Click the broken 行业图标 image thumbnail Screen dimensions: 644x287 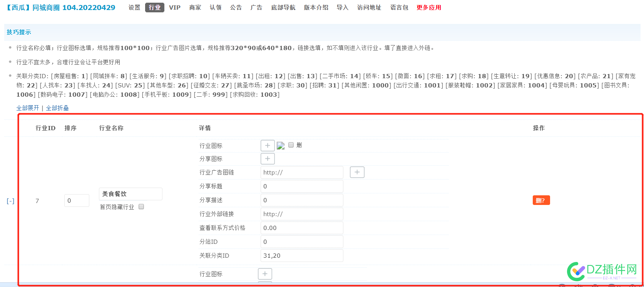click(x=281, y=146)
